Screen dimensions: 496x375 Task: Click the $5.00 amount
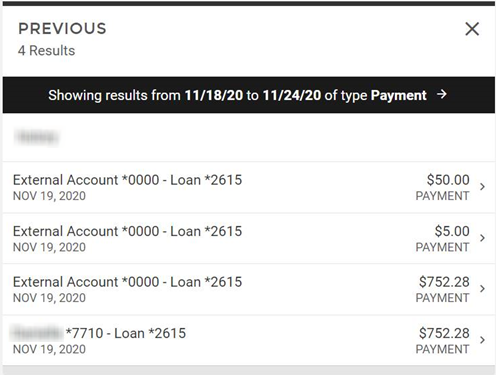452,231
